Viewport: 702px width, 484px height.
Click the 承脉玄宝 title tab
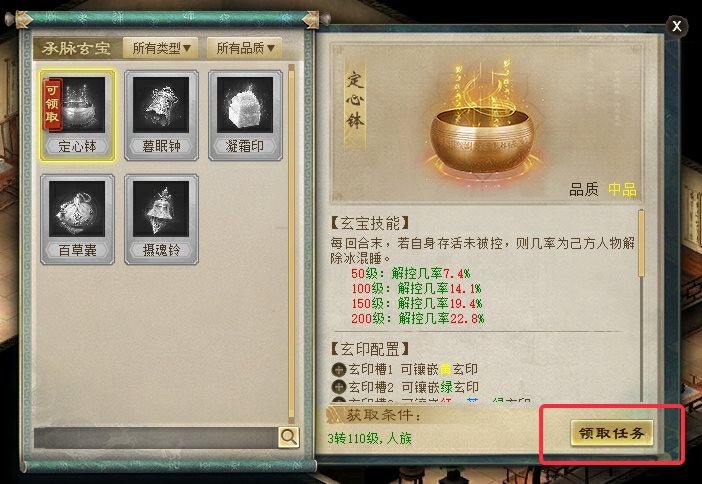click(x=76, y=48)
